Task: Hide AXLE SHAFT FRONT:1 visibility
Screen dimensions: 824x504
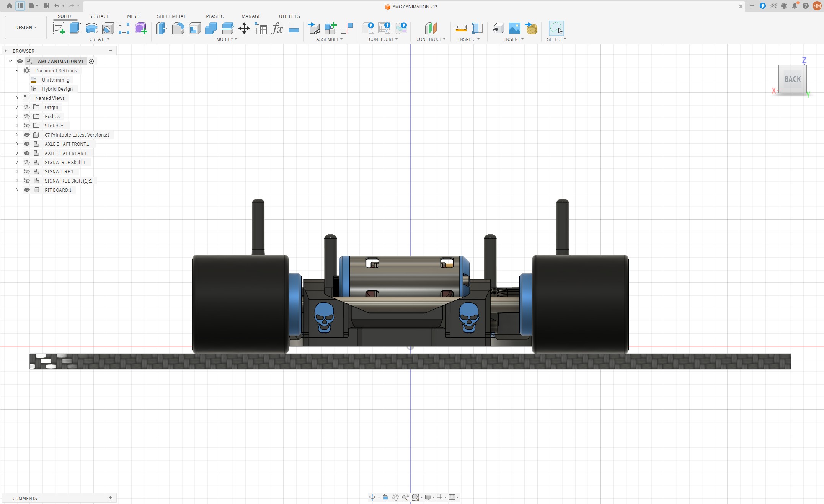Action: pyautogui.click(x=27, y=144)
